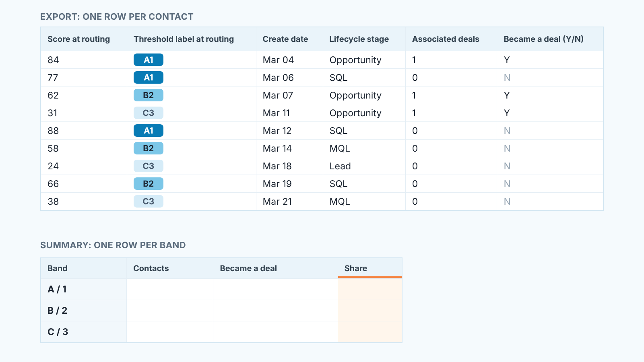644x362 pixels.
Task: Click the B2 badge in score 66 row
Action: pyautogui.click(x=149, y=184)
